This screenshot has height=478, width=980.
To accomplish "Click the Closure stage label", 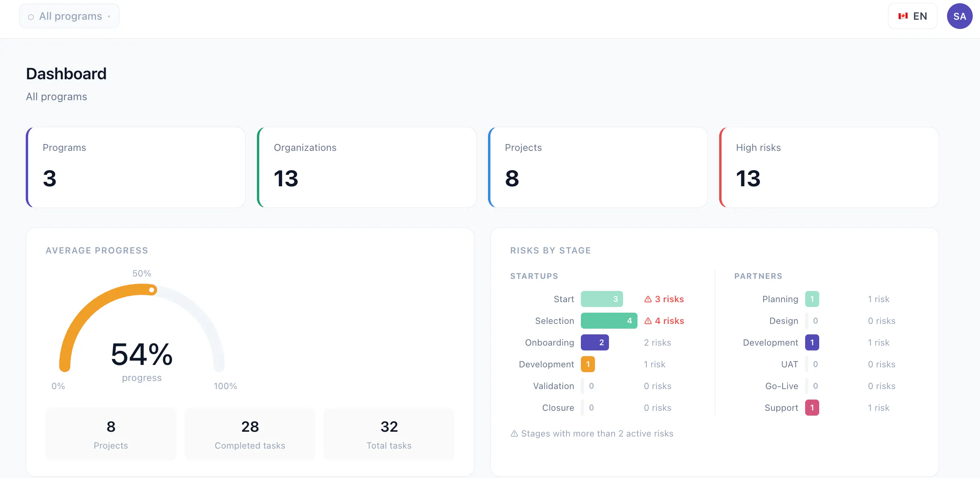I will pyautogui.click(x=558, y=408).
